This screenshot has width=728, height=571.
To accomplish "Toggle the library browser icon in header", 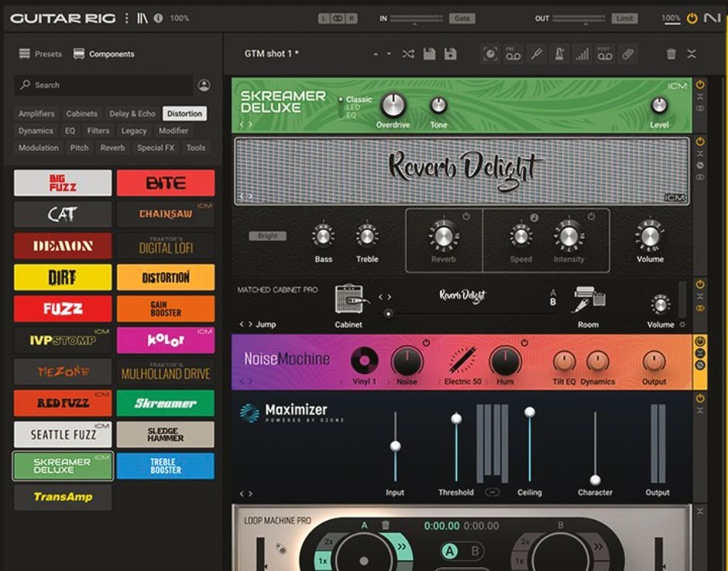I will point(142,18).
